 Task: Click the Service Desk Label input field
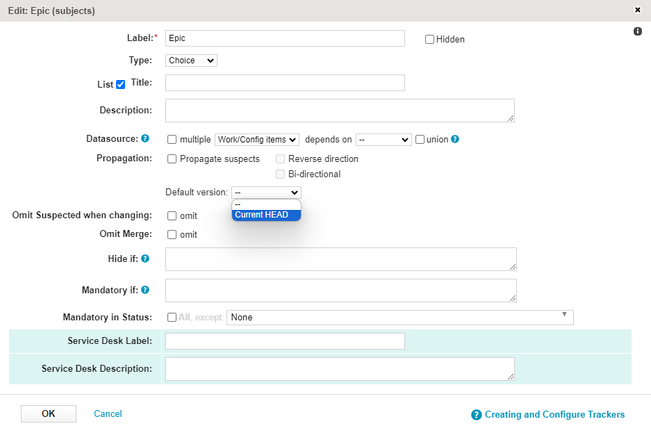[x=285, y=341]
